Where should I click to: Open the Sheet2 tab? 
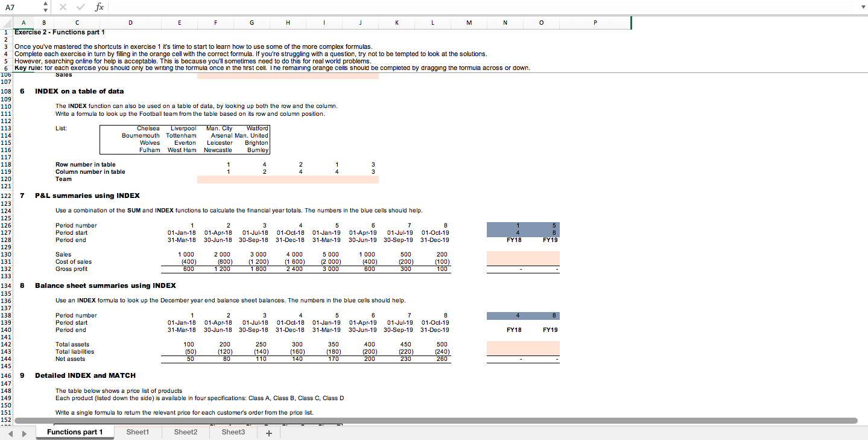pyautogui.click(x=185, y=432)
